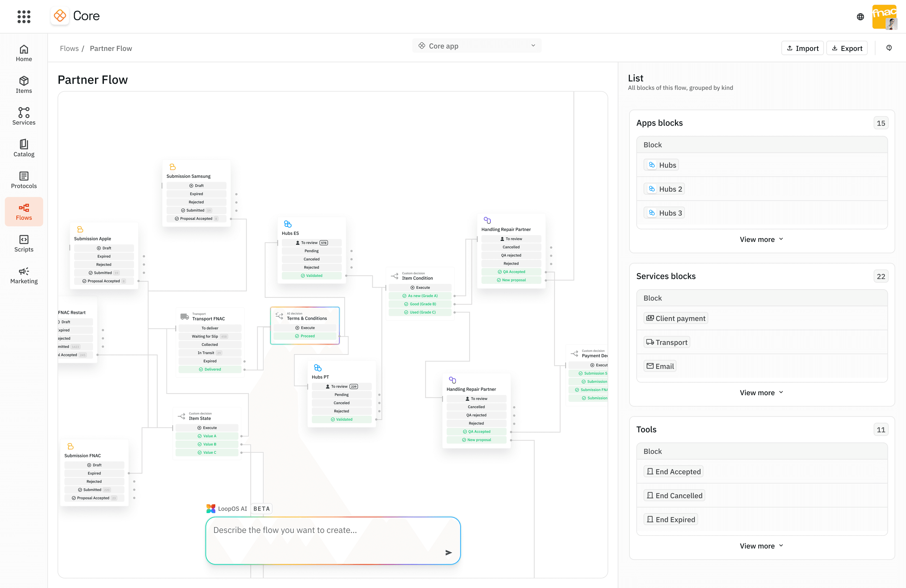The width and height of the screenshot is (906, 588).
Task: Click the LoopOS AI logo icon
Action: pyautogui.click(x=210, y=509)
